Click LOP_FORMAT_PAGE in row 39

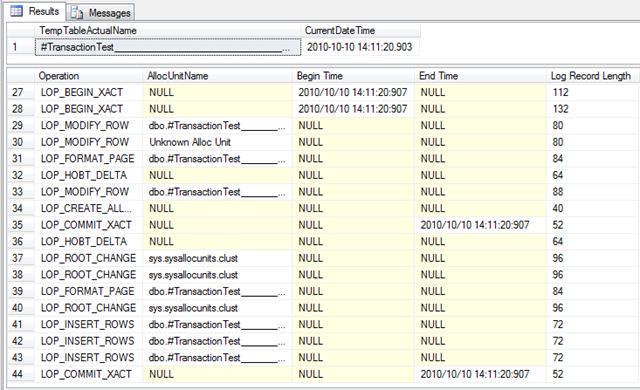89,291
